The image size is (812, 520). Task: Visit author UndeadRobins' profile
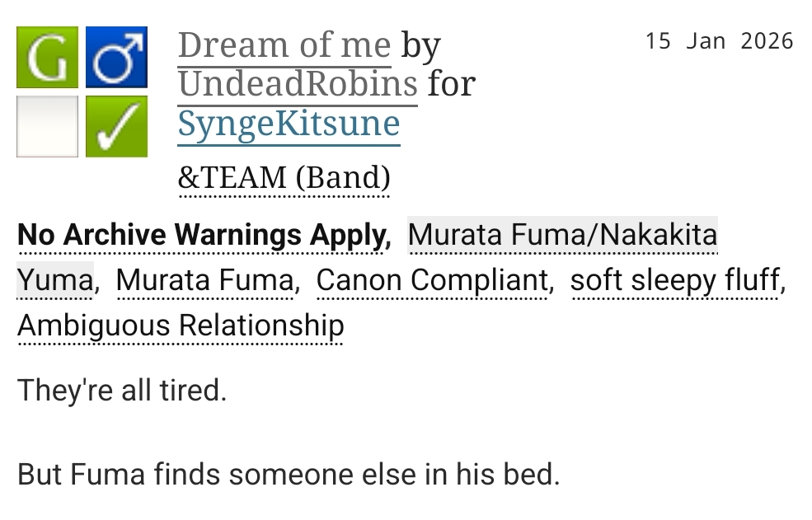coord(298,84)
